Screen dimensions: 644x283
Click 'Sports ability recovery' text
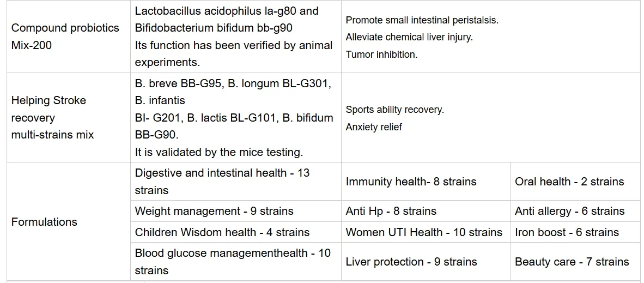click(x=394, y=110)
